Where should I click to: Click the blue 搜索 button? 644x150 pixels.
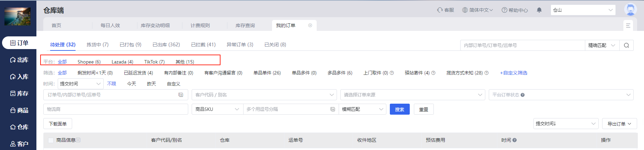[399, 109]
